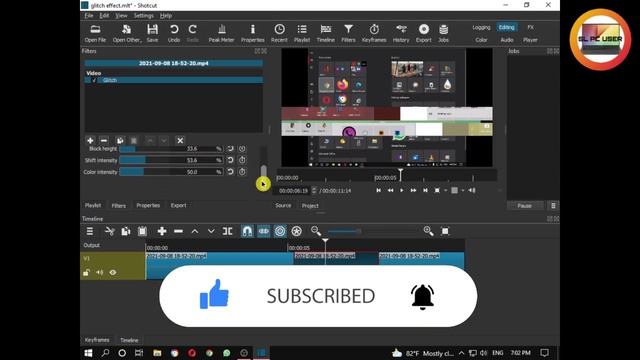Toggle timeline snapping magnet

coord(247,231)
